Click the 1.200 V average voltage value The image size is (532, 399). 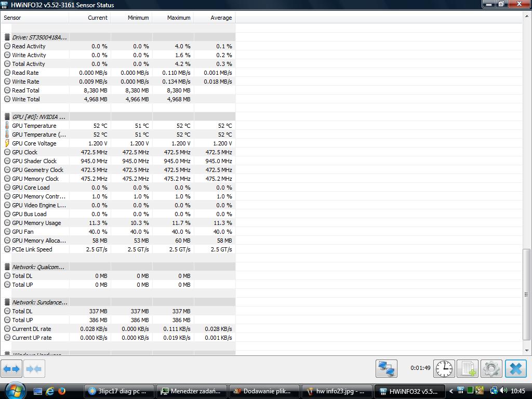point(222,143)
